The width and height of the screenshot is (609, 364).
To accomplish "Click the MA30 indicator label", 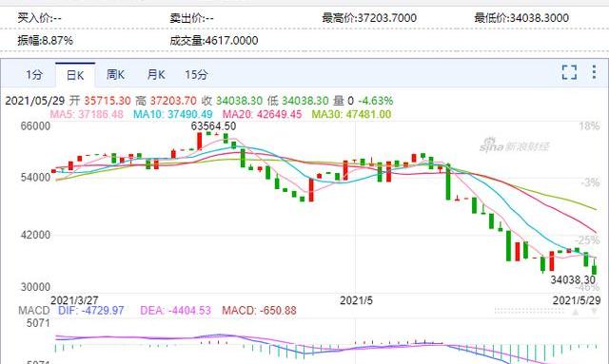I will tap(351, 114).
